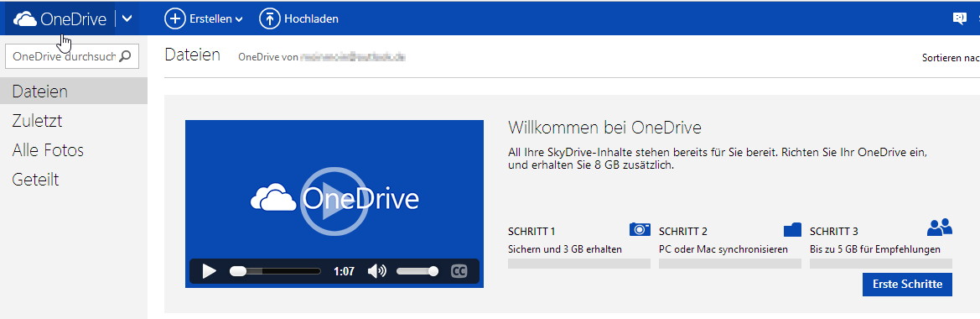The height and width of the screenshot is (319, 980).
Task: Click the Hochladen label
Action: tap(311, 18)
